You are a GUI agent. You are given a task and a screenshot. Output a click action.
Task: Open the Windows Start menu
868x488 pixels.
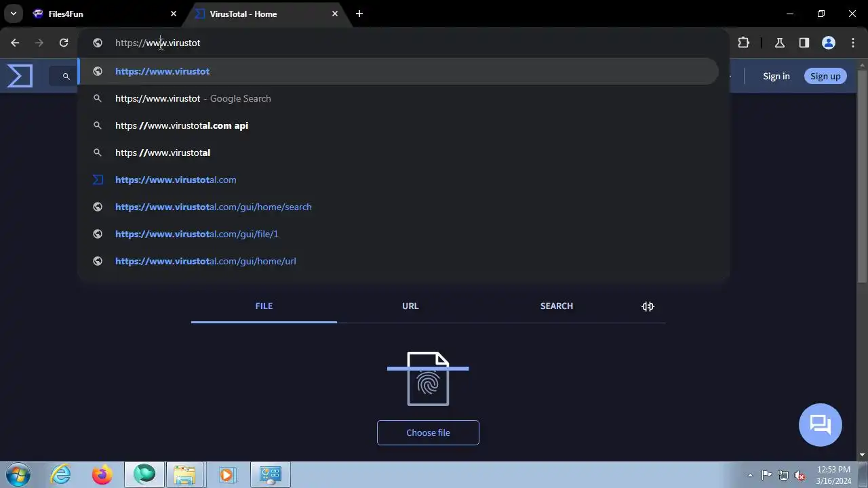point(18,474)
